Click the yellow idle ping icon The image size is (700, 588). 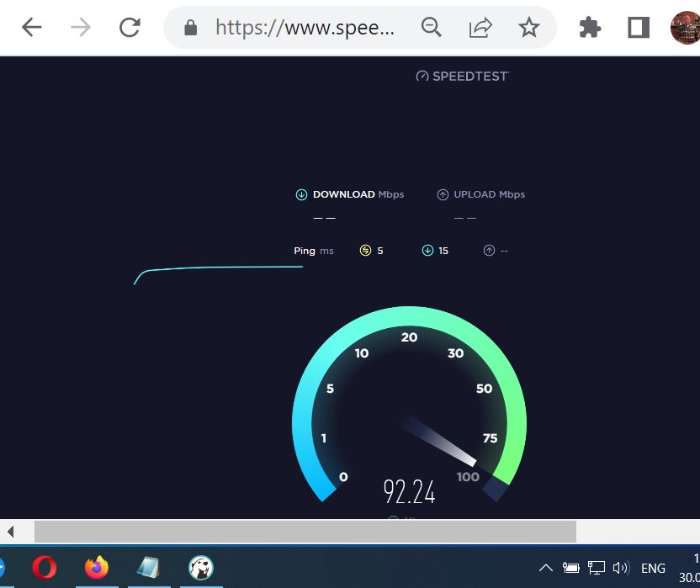[365, 251]
